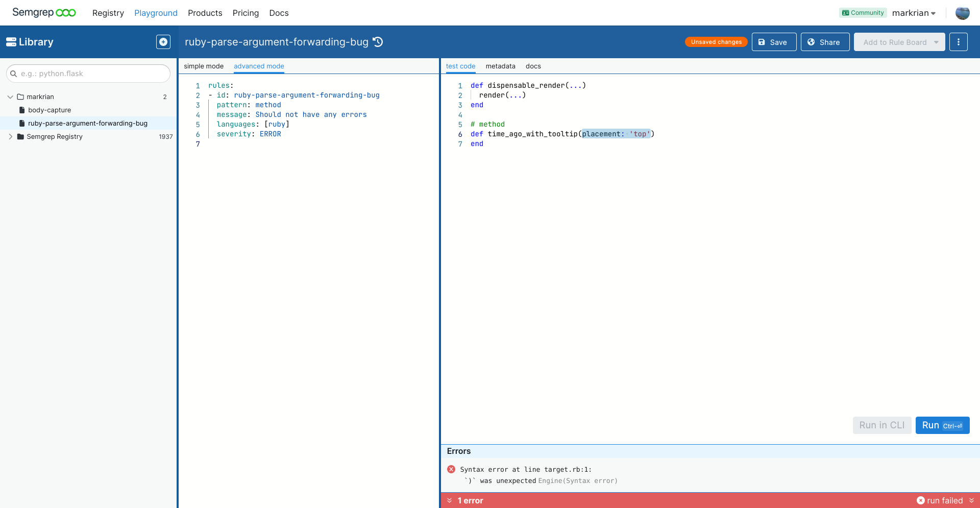Click Run in CLI button
Viewport: 980px width, 508px height.
pyautogui.click(x=882, y=425)
